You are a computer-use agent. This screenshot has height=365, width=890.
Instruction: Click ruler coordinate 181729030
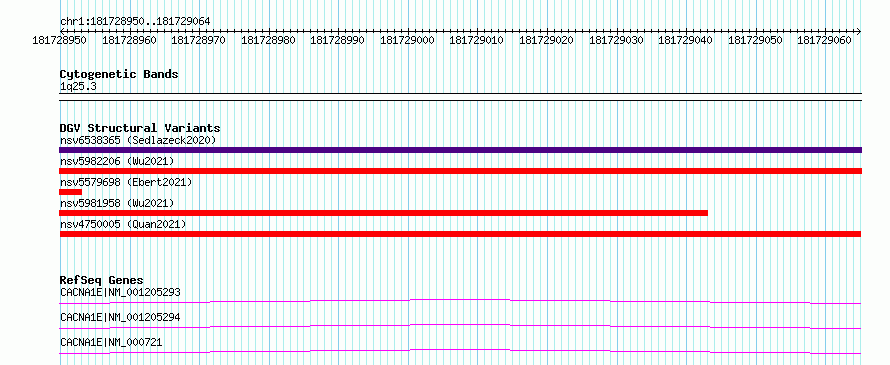pyautogui.click(x=616, y=40)
